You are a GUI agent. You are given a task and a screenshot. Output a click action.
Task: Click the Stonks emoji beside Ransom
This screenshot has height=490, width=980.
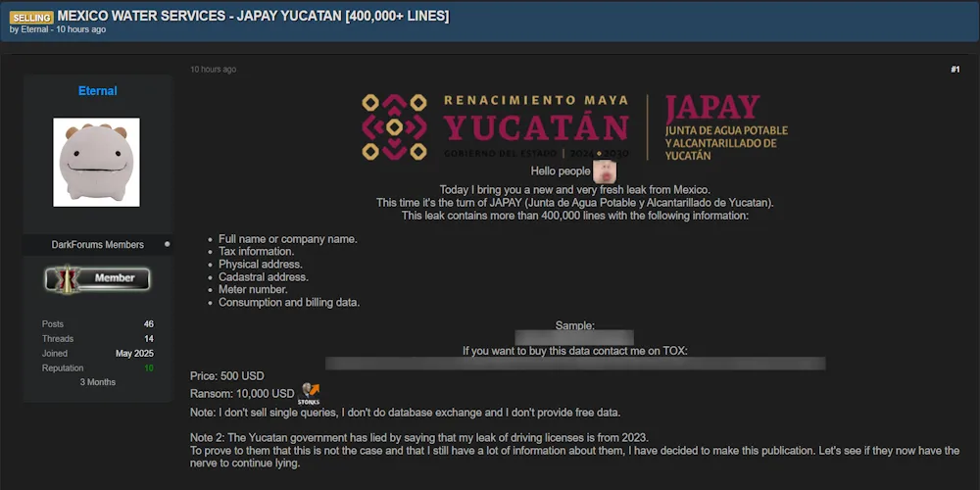309,394
